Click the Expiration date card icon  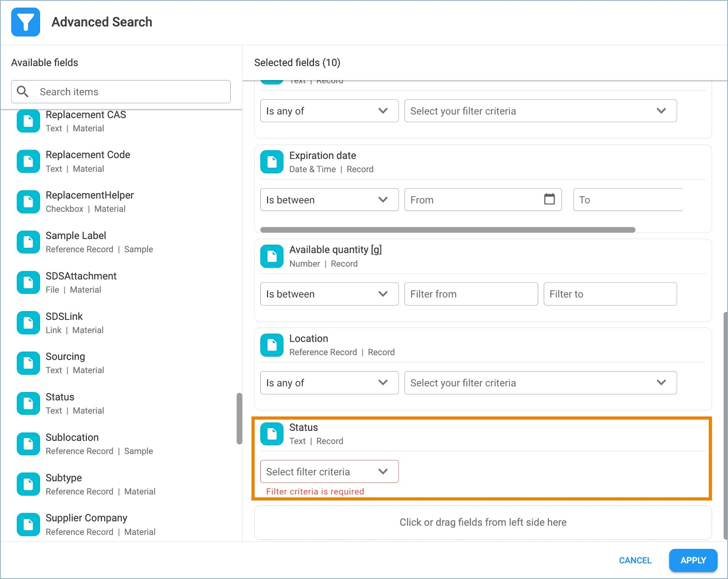pyautogui.click(x=272, y=162)
